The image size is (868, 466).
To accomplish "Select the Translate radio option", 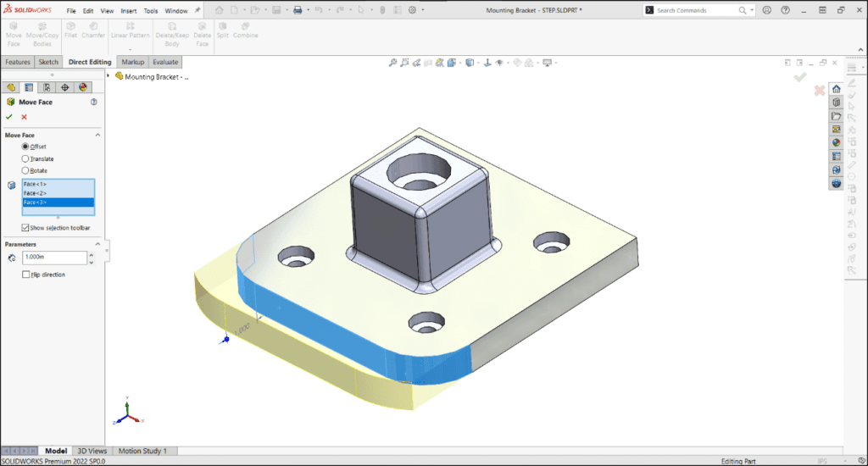I will point(25,158).
